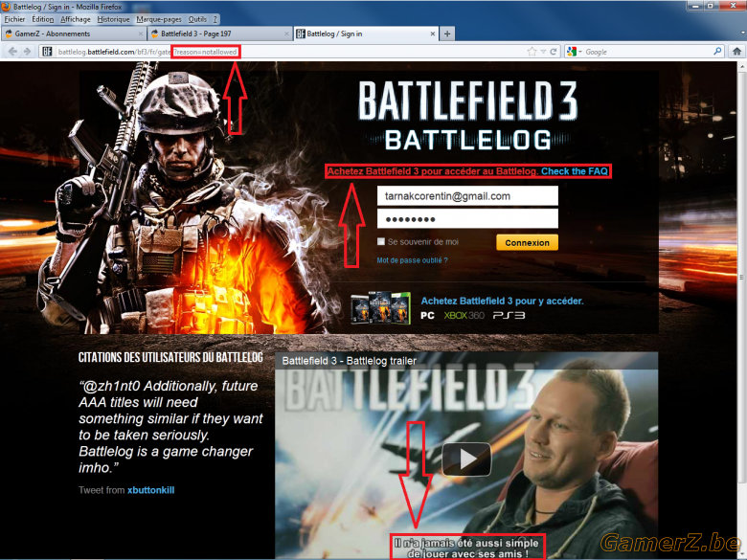Open the address bar history dropdown arrow
Screen dimensions: 747x560
(543, 52)
